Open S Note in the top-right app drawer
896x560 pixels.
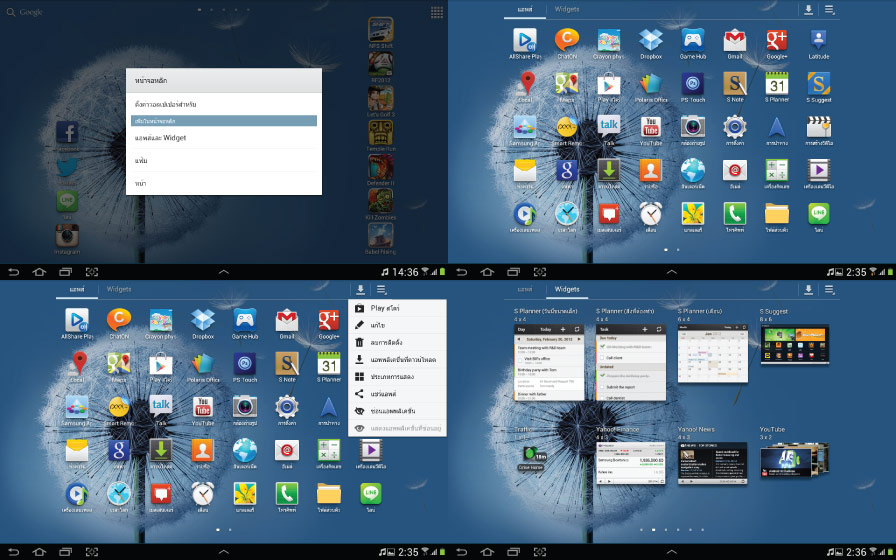click(x=734, y=83)
